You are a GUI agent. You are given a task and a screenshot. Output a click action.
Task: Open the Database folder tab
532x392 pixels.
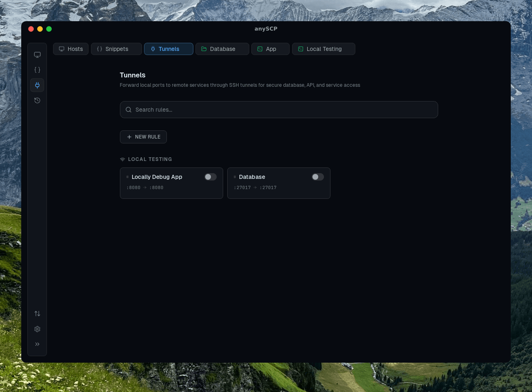click(222, 49)
